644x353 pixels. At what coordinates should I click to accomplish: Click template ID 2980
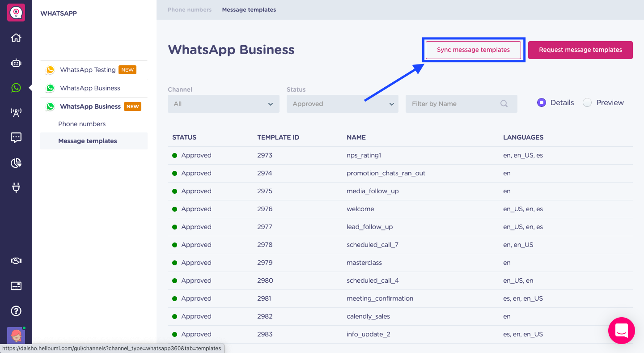point(265,281)
